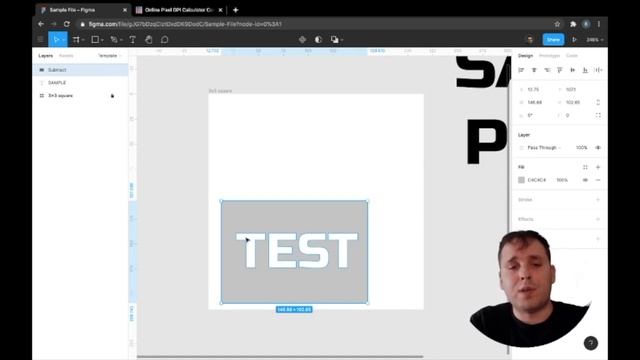Viewport: 640px width, 360px height.
Task: Toggle independent corners option
Action: coord(598,116)
